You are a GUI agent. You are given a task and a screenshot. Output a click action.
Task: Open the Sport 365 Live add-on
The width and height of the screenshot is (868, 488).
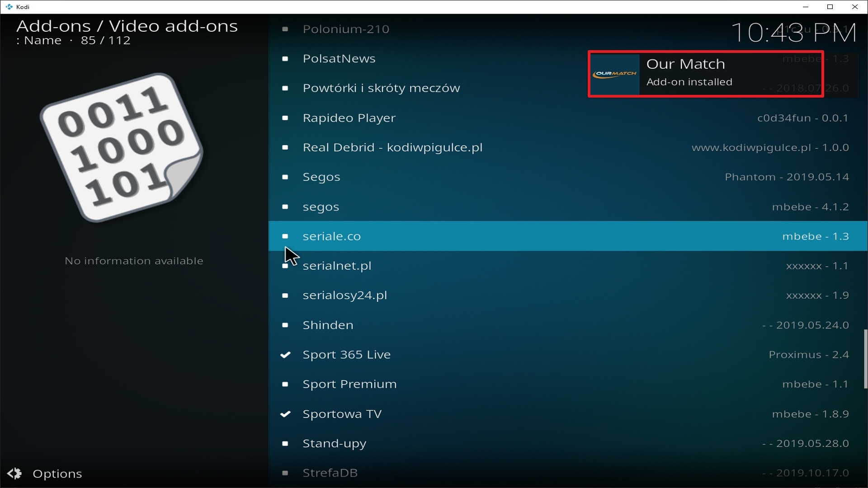click(x=568, y=355)
